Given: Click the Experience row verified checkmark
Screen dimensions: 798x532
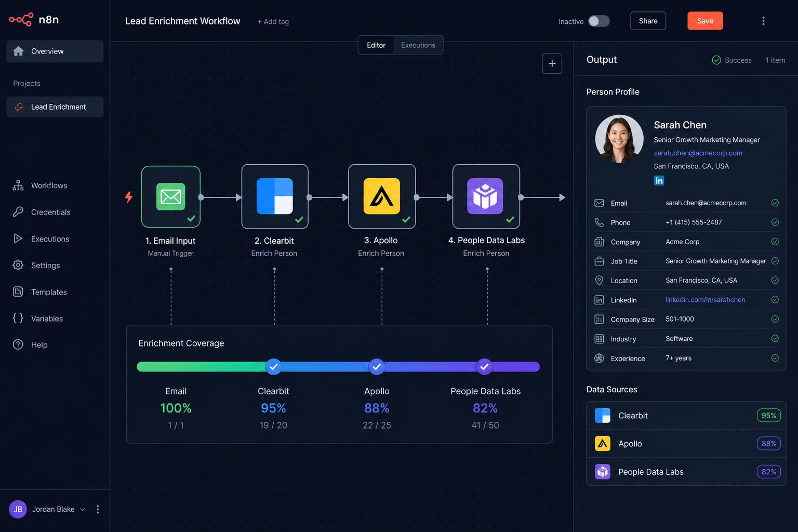Looking at the screenshot, I should pos(775,358).
